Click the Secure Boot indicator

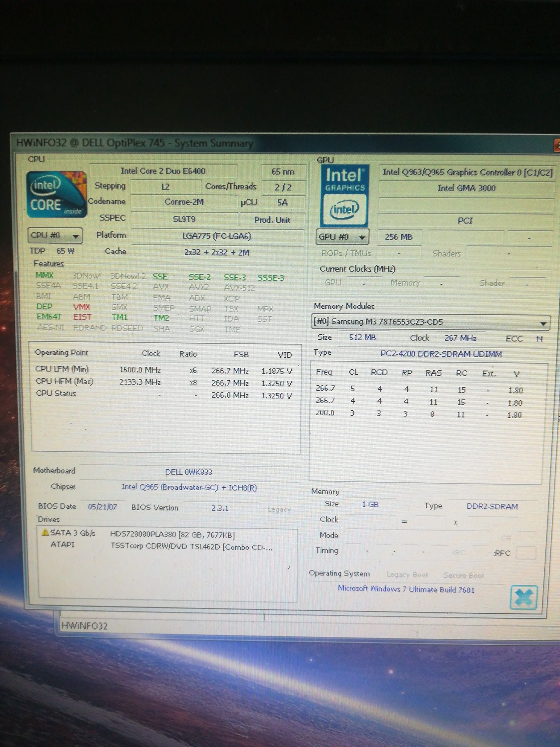point(464,575)
